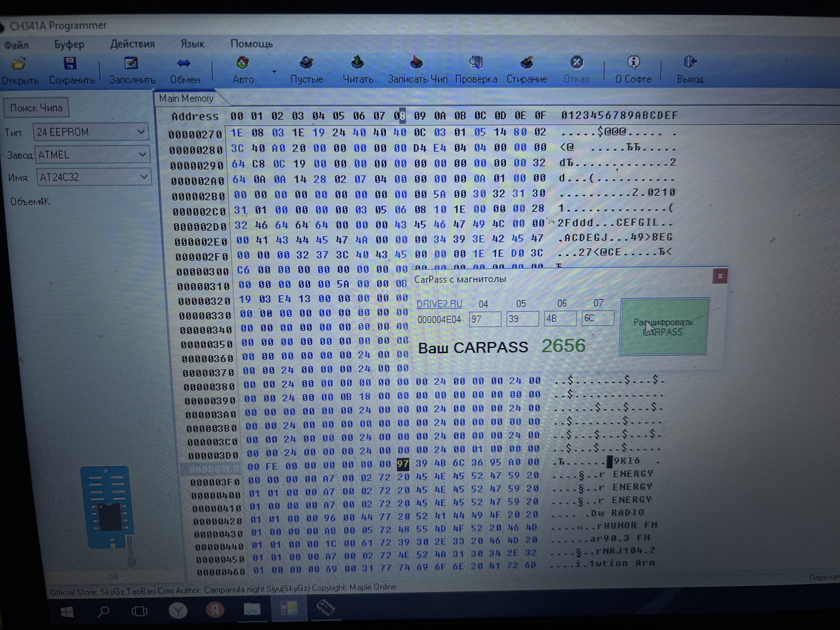Click the Проверка (Verify) toolbar icon
The height and width of the screenshot is (630, 840).
[x=476, y=63]
